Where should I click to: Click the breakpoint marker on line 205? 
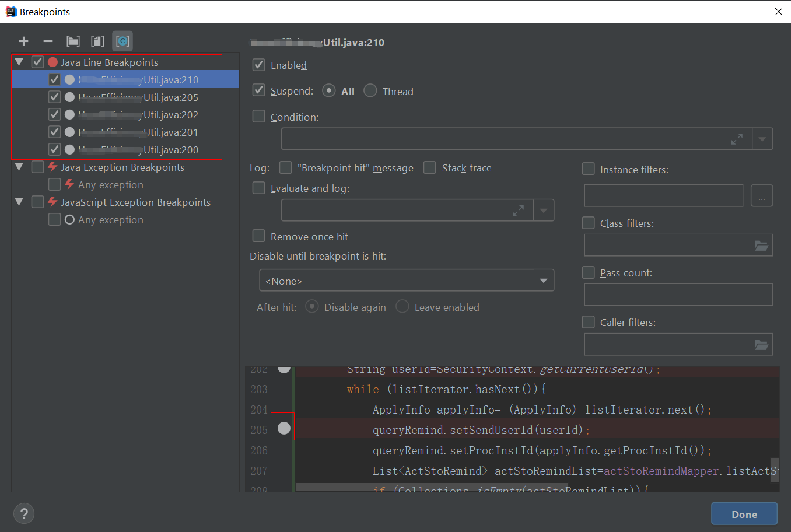click(x=283, y=428)
